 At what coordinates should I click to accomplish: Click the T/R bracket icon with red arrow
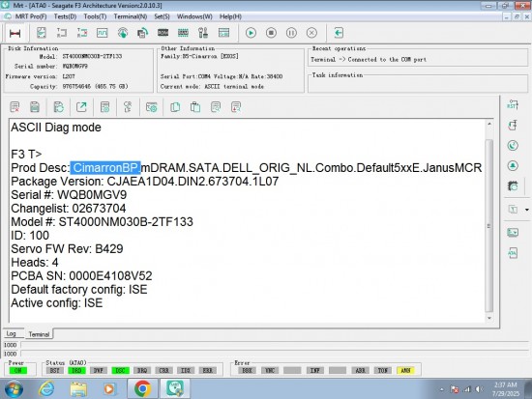pyautogui.click(x=82, y=33)
